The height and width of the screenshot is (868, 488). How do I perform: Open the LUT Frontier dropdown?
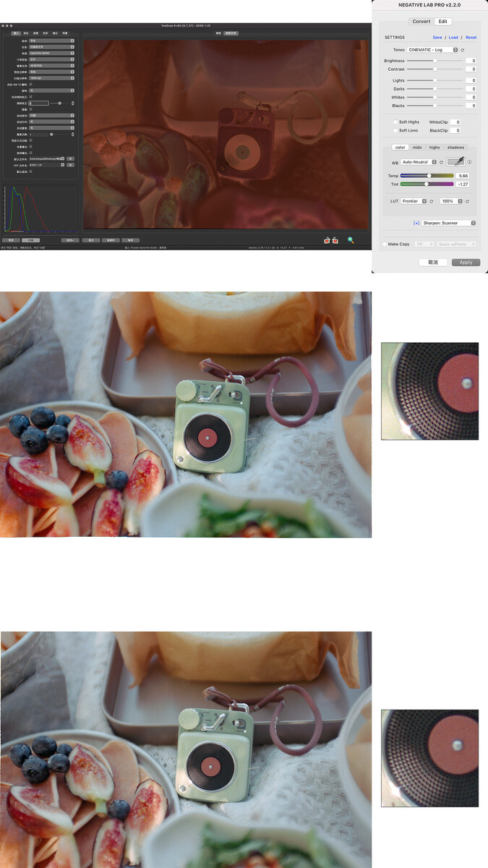(x=414, y=201)
